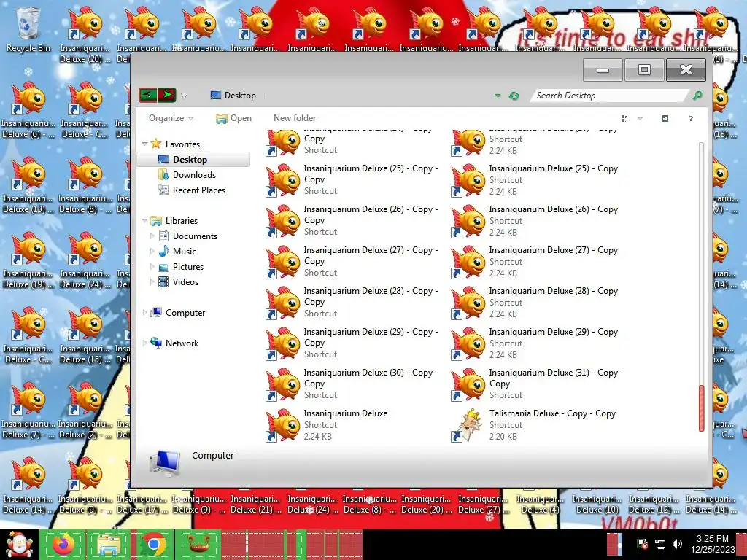747x560 pixels.
Task: Select Insaniquarium Deluxe (10) desktop shortcut
Action: [x=597, y=505]
